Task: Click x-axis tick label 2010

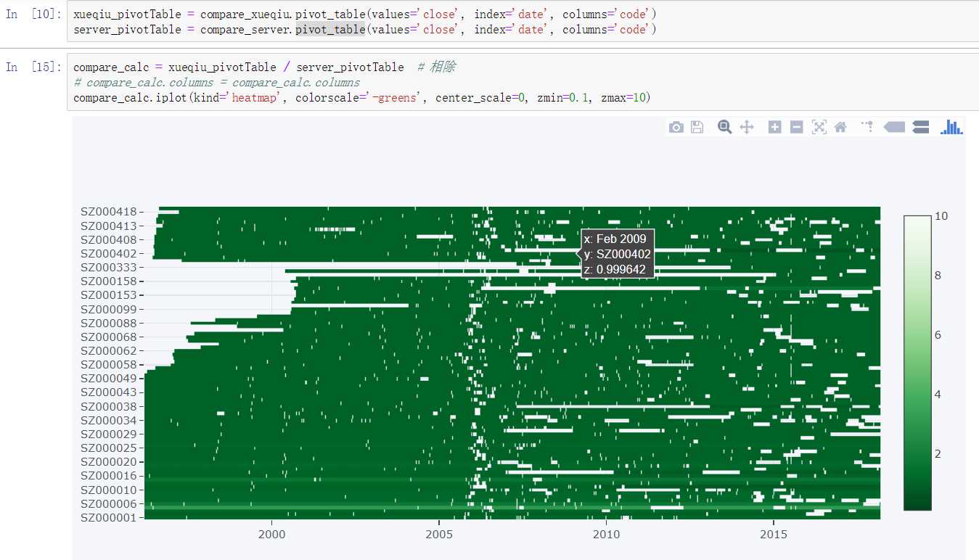Action: click(x=607, y=535)
